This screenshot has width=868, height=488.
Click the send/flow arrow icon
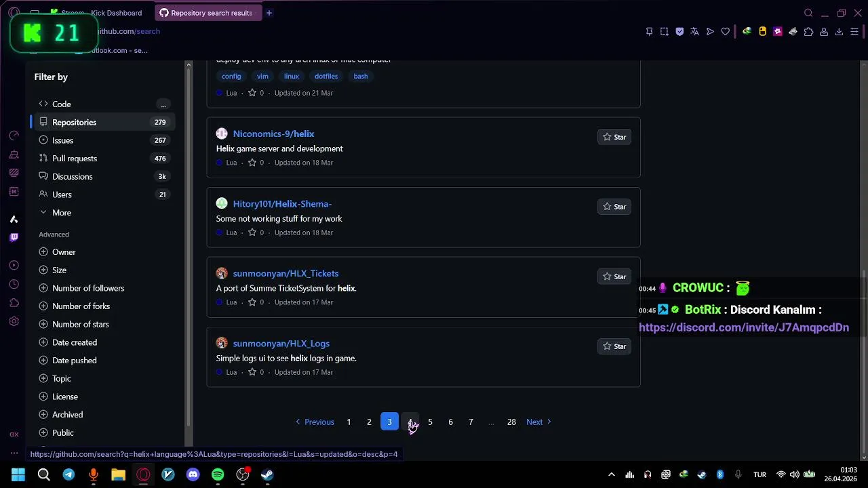pyautogui.click(x=710, y=31)
